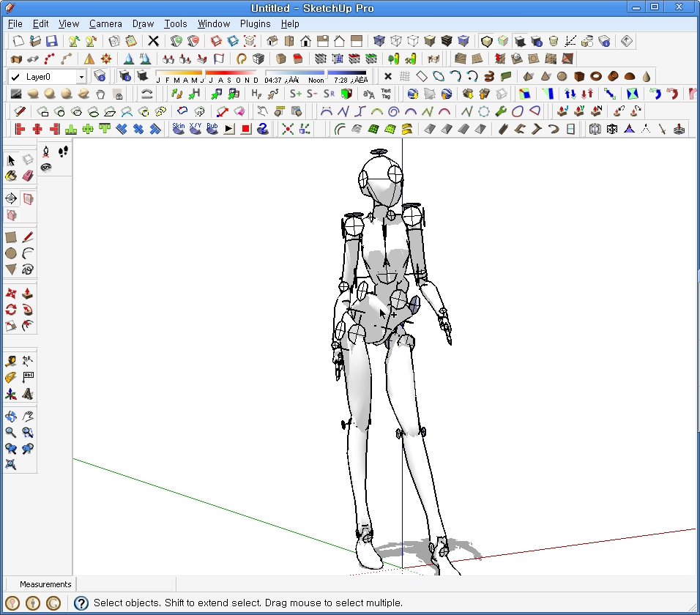Screen dimensions: 700x615
Task: Create a new file with New icon
Action: [18, 41]
